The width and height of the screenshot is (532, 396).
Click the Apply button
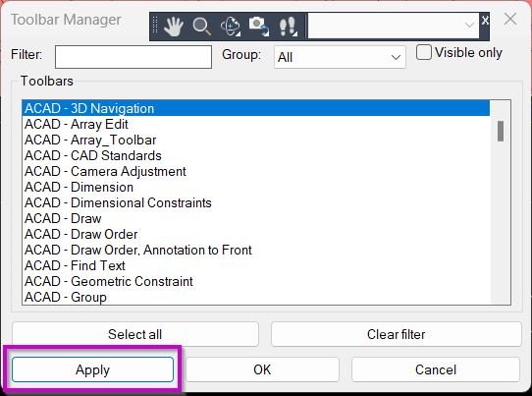92,369
